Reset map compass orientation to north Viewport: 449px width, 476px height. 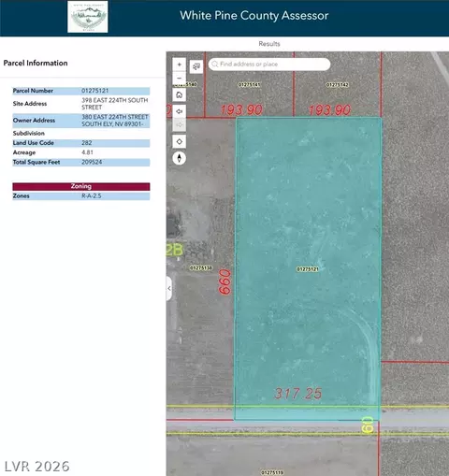click(180, 158)
